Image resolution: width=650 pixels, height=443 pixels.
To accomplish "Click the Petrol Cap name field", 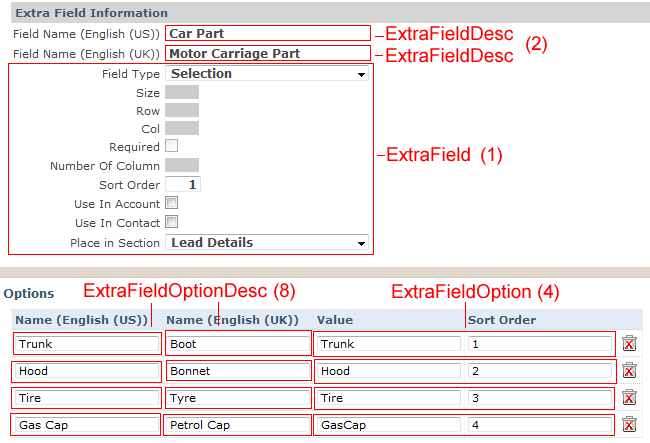I will pyautogui.click(x=238, y=425).
